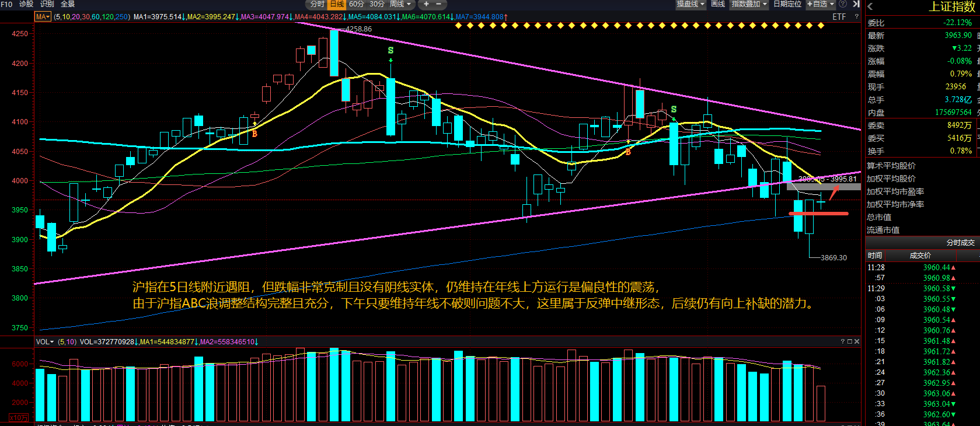The height and width of the screenshot is (426, 980).
Task: Go back using the left chevron by 上证指数
Action: [x=870, y=6]
